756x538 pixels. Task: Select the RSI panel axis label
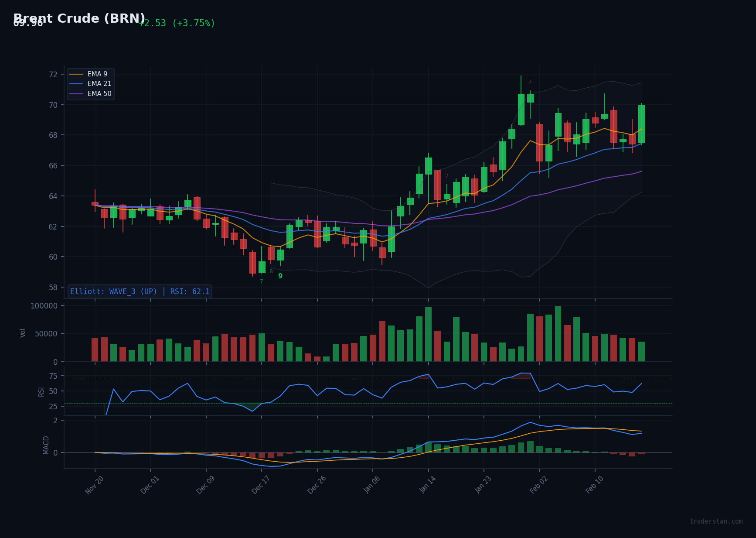coord(41,392)
